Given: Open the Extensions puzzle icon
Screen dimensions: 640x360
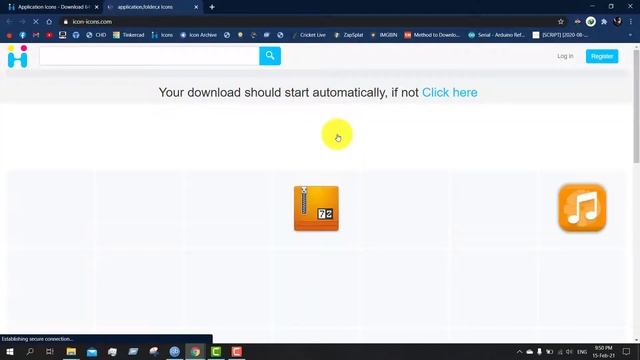Looking at the screenshot, I should [x=604, y=22].
